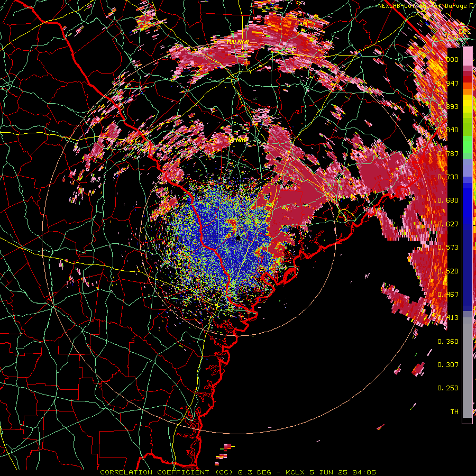The height and width of the screenshot is (476, 476).
Task: Click the "0.360" legend value
Action: [448, 342]
